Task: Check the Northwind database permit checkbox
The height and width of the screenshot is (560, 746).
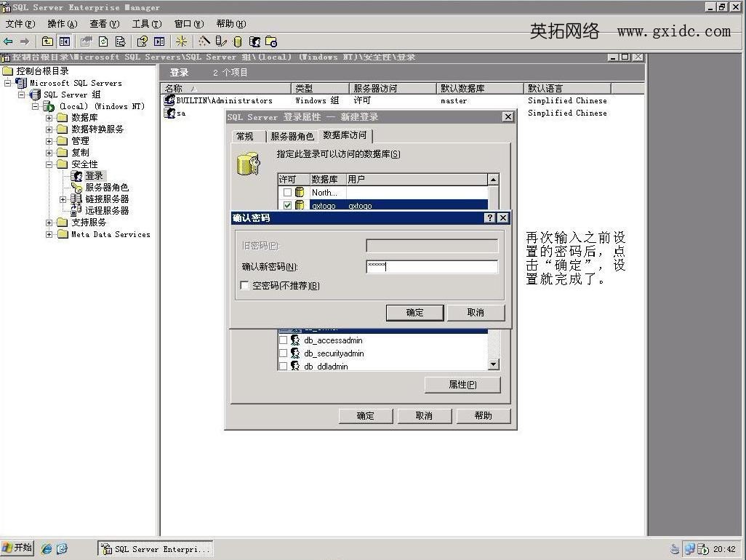Action: tap(287, 193)
